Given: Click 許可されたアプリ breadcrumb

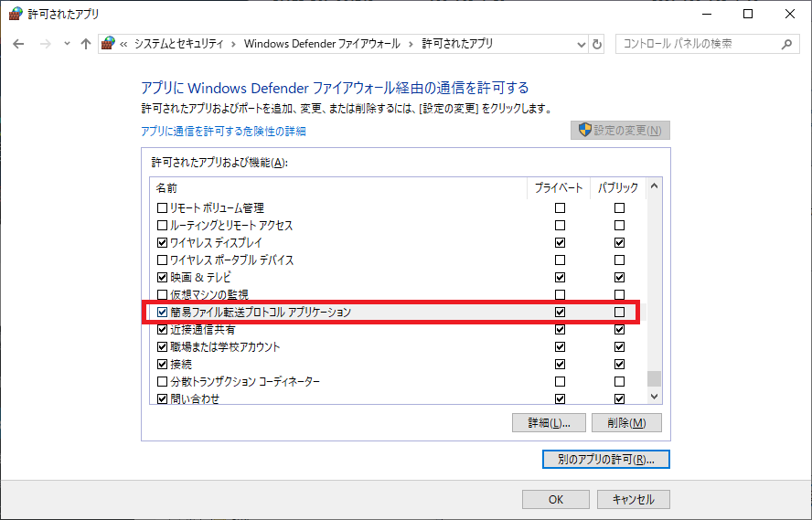Looking at the screenshot, I should 457,44.
